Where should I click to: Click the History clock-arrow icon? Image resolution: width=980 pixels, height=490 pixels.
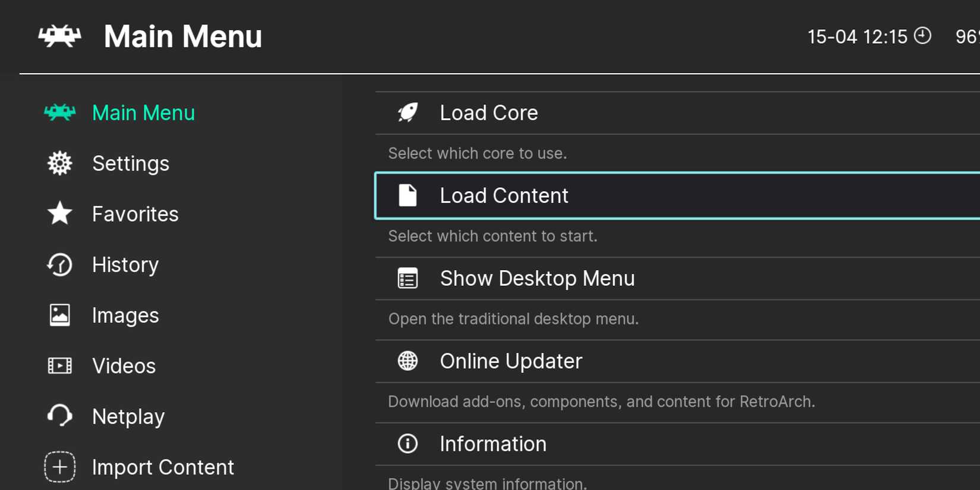click(x=59, y=264)
